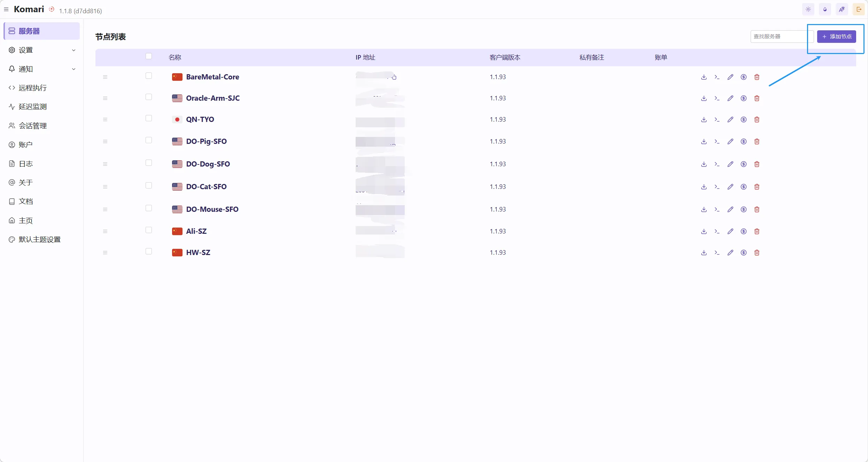Tick the checkbox for the Ali-SZ row

(149, 230)
